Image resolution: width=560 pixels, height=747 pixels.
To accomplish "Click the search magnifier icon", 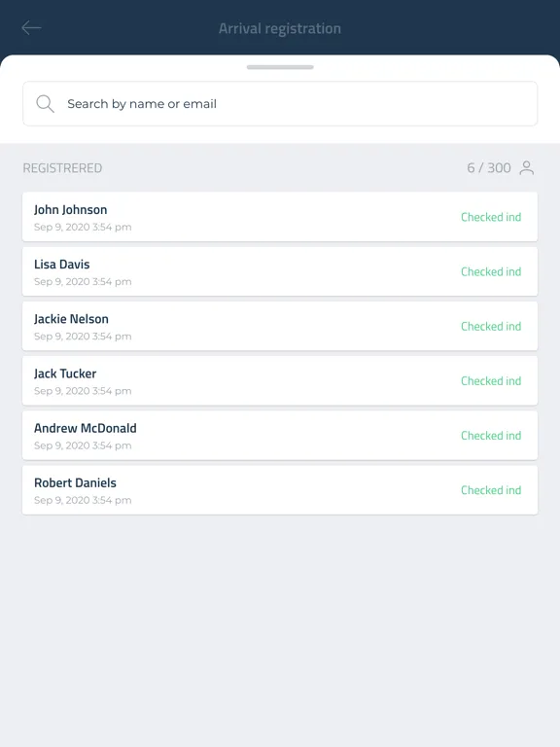I will (x=46, y=104).
